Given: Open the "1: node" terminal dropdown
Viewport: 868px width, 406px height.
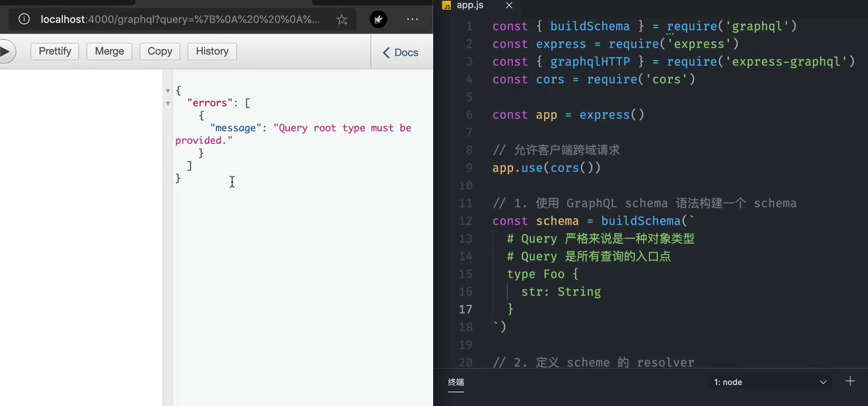Looking at the screenshot, I should point(770,382).
